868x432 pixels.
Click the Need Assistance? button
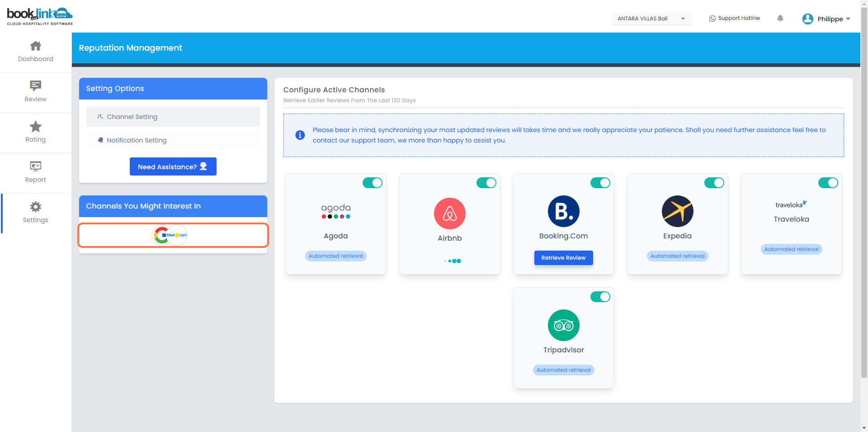(173, 166)
